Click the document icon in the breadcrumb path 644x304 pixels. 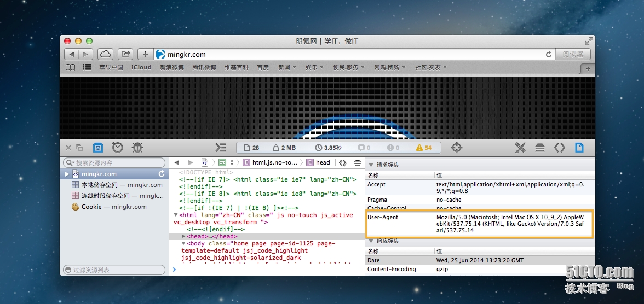205,162
